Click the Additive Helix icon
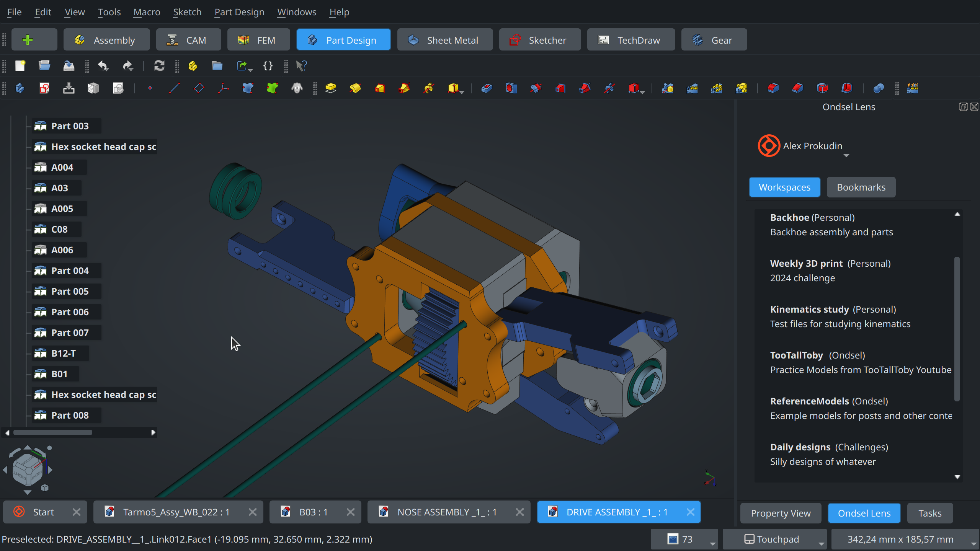Viewport: 980px width, 551px height. click(429, 88)
